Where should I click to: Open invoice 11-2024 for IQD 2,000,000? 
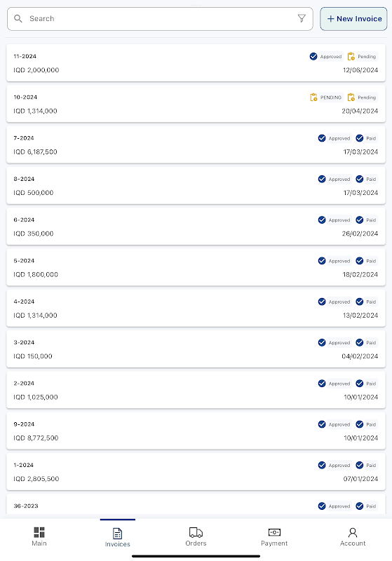point(196,63)
